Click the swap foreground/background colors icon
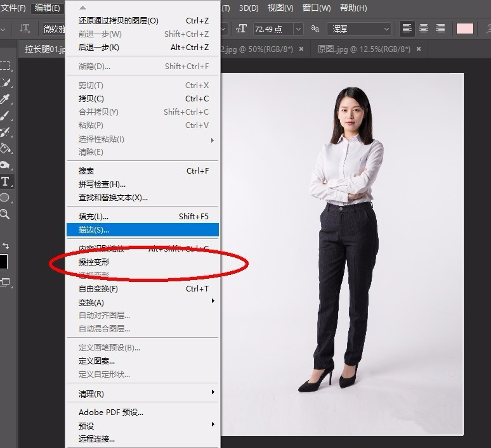Screen dimensions: 491x448 point(6,245)
